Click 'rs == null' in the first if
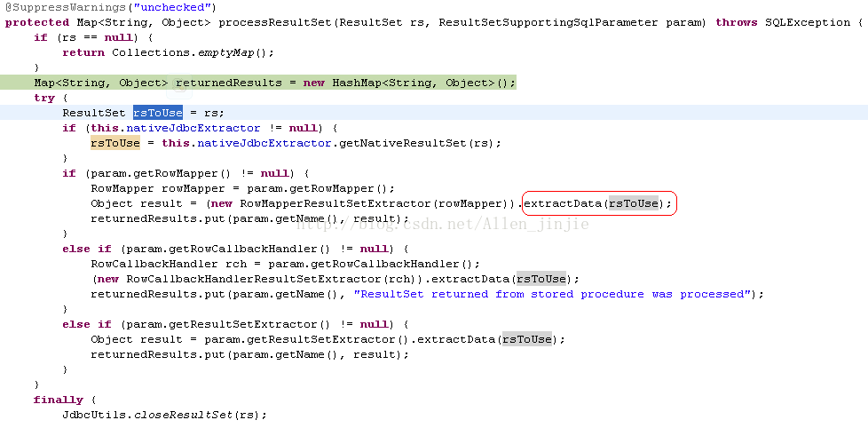 coord(98,37)
